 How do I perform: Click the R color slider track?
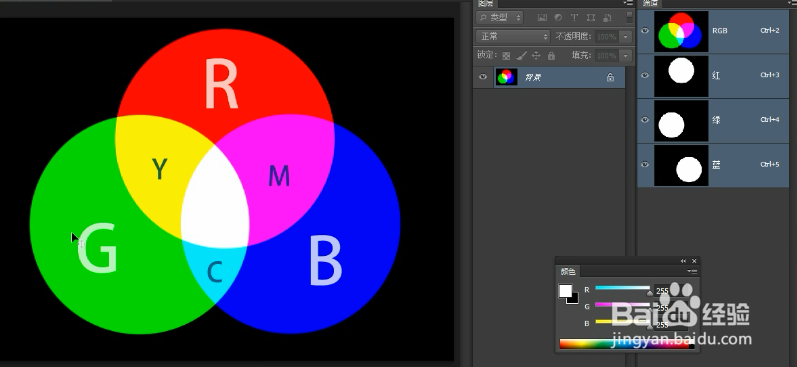pyautogui.click(x=622, y=288)
